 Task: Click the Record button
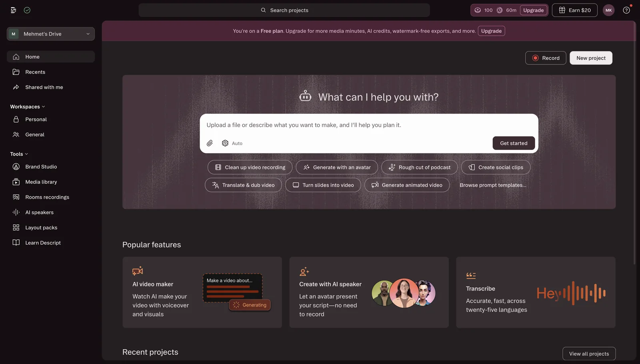[546, 58]
